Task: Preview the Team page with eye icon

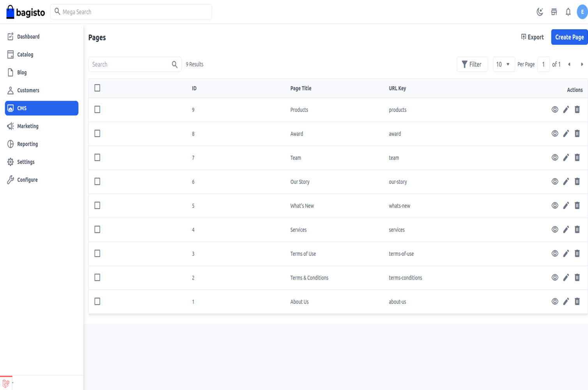Action: pyautogui.click(x=555, y=158)
